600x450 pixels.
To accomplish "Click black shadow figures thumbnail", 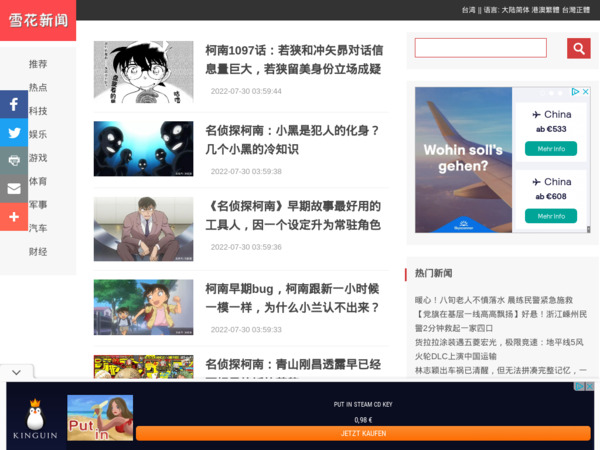I will 143,148.
